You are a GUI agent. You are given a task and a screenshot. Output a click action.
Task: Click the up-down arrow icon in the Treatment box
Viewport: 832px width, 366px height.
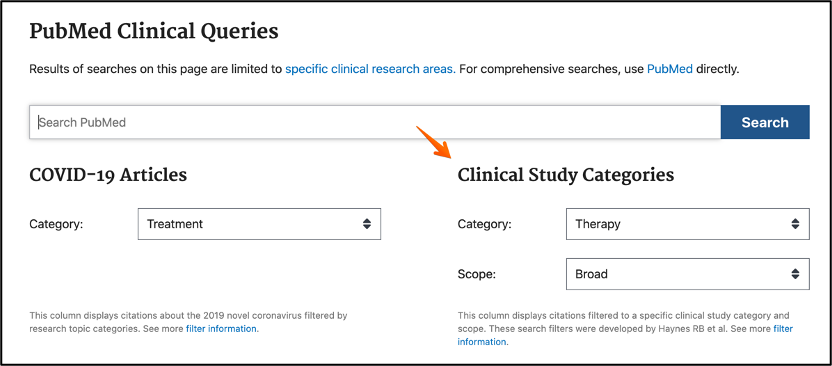click(367, 224)
